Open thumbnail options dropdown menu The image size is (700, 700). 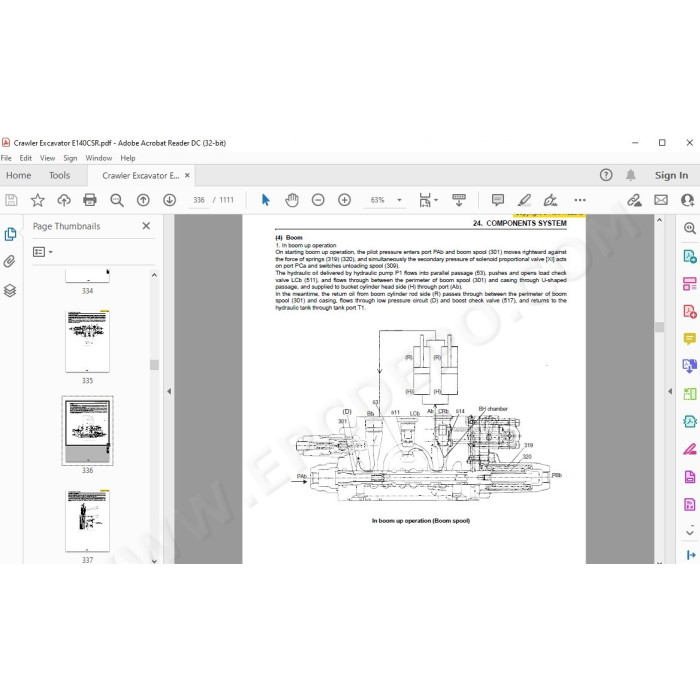42,252
